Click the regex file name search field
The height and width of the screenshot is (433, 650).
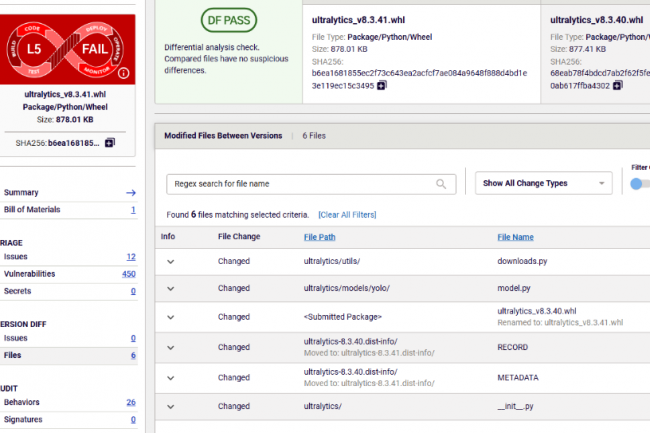click(300, 184)
